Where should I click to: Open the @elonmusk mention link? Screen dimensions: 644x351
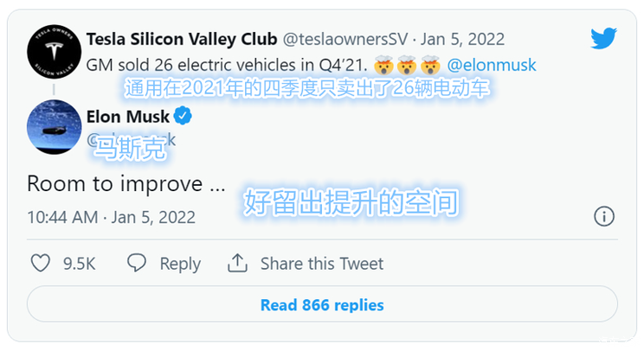pos(491,65)
